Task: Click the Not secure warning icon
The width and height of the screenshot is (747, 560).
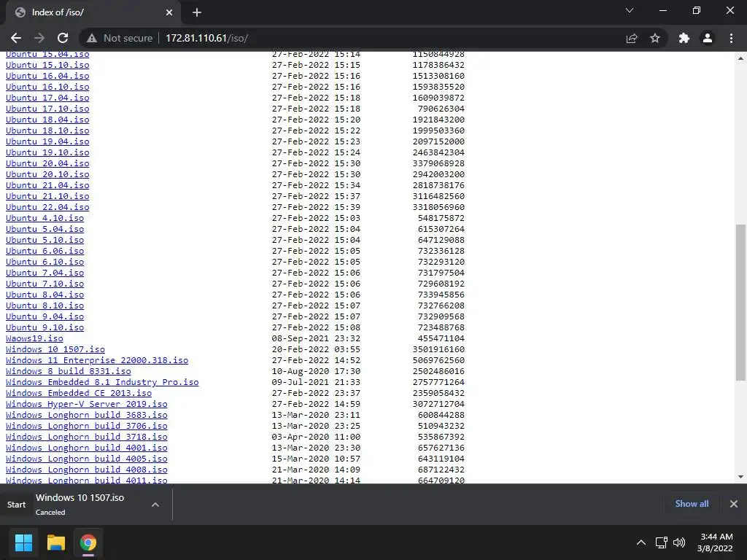Action: [x=92, y=38]
